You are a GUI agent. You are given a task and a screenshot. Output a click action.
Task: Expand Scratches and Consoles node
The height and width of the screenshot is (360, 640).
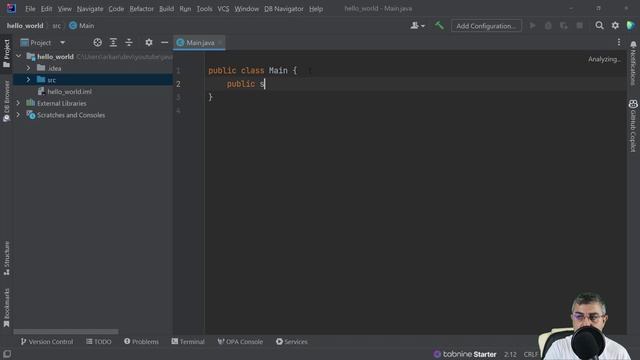18,115
